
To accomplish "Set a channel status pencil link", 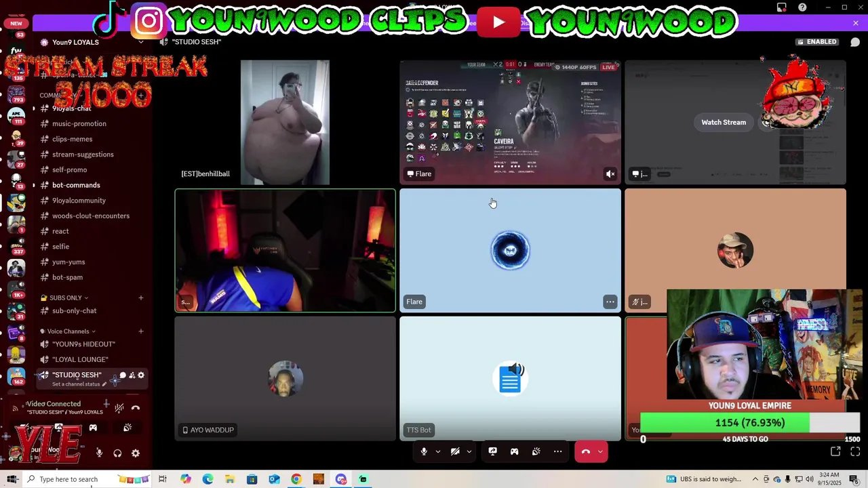I will click(x=79, y=384).
